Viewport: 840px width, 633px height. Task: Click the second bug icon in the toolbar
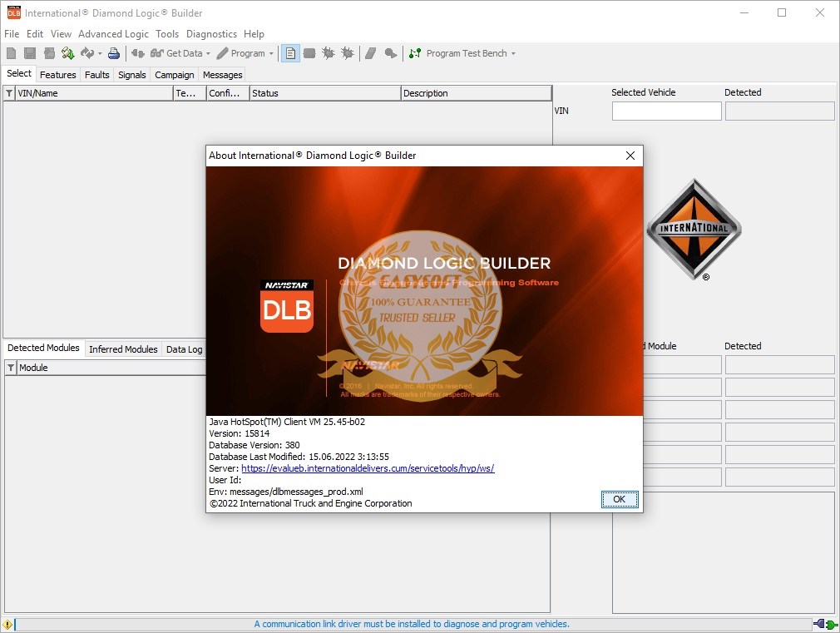coord(348,53)
